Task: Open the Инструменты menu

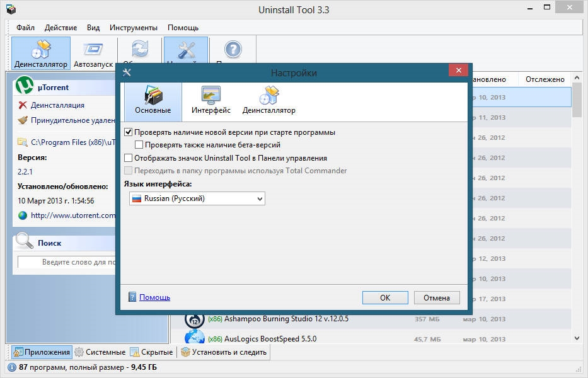Action: click(134, 27)
